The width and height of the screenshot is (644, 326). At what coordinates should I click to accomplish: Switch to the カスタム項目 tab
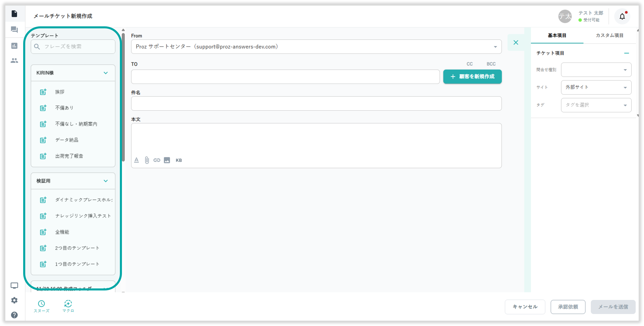[609, 36]
